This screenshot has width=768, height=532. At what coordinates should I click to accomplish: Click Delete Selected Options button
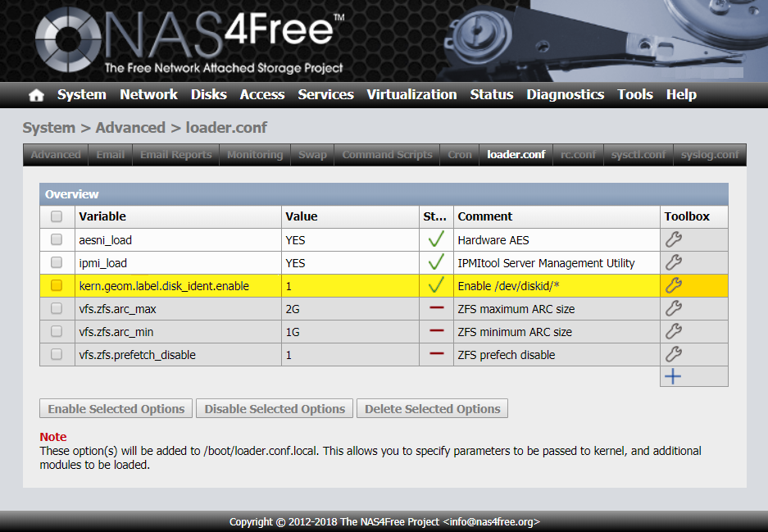click(x=432, y=409)
